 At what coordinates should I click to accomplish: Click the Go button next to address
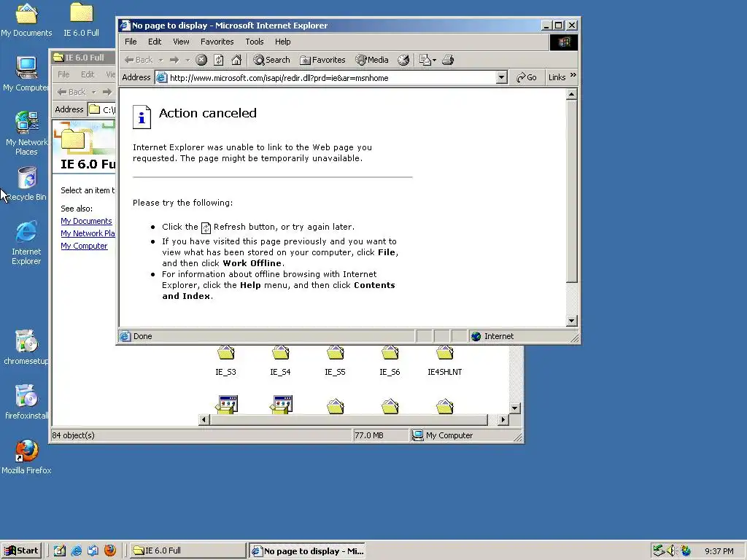tap(527, 77)
